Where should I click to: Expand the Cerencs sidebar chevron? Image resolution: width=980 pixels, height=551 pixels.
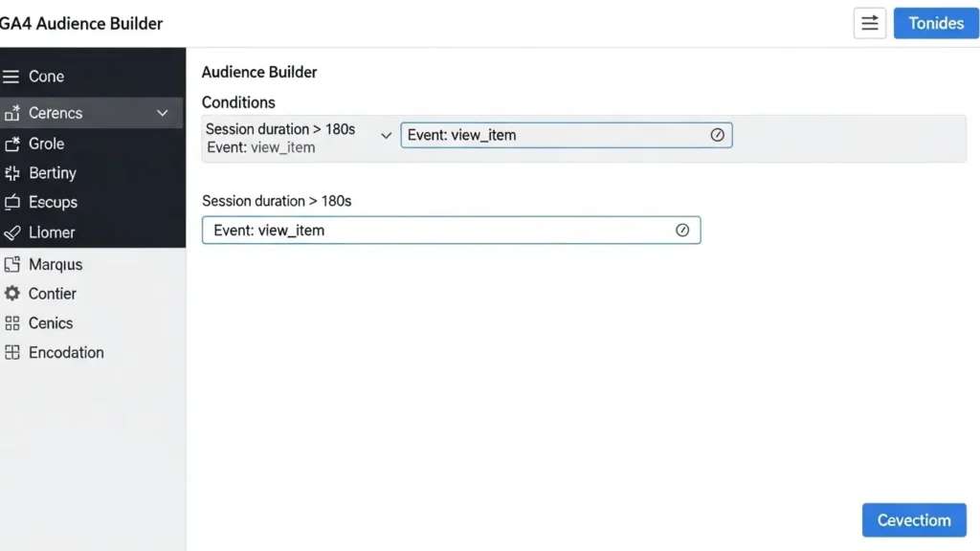click(163, 113)
